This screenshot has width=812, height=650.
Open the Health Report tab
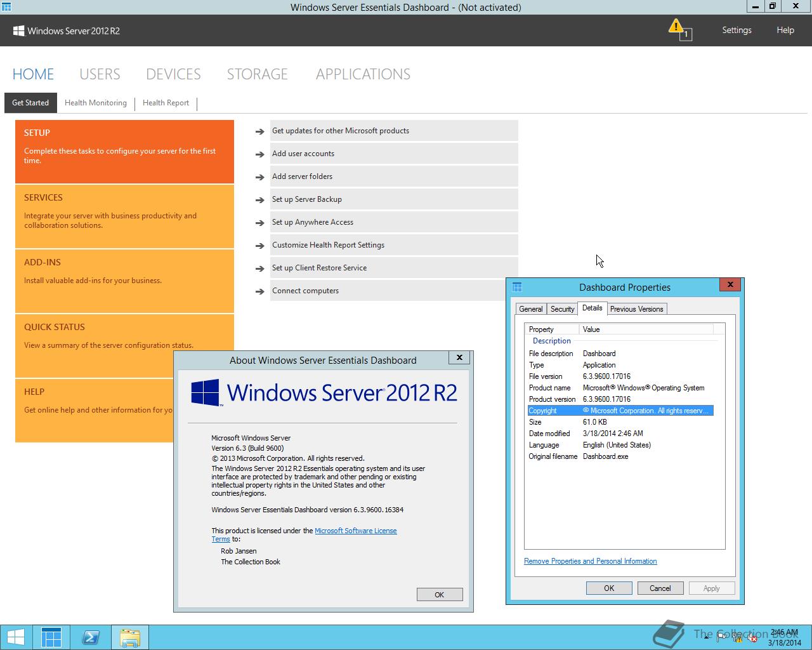[166, 103]
